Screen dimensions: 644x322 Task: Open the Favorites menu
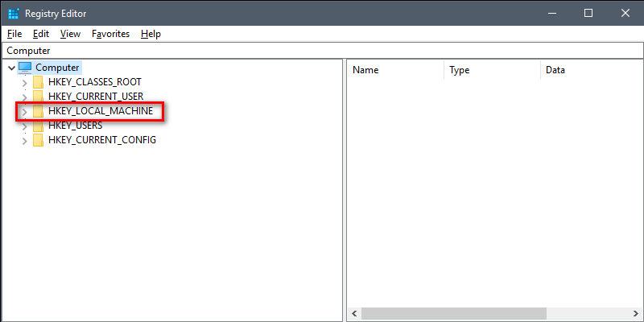pos(110,34)
